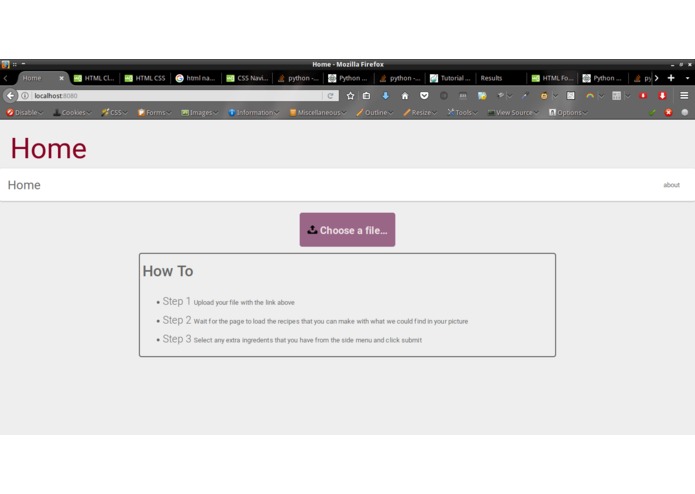The height and width of the screenshot is (494, 695).
Task: Save the page to Pocket
Action: (424, 96)
